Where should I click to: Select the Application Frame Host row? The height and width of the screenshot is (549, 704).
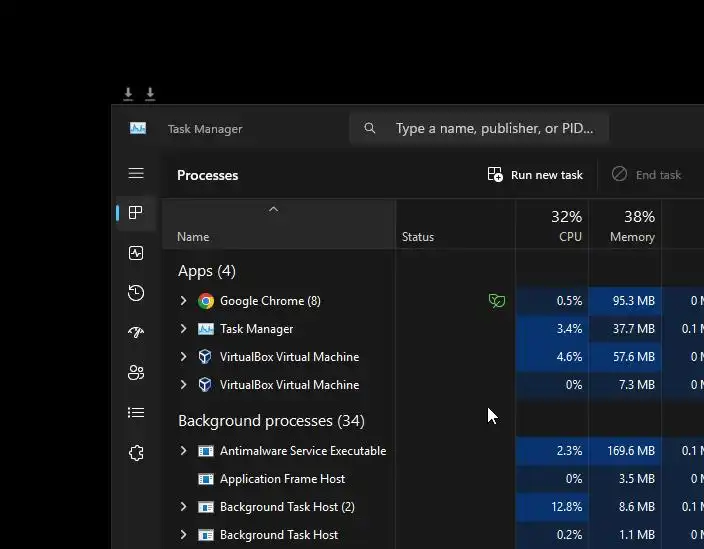[282, 479]
